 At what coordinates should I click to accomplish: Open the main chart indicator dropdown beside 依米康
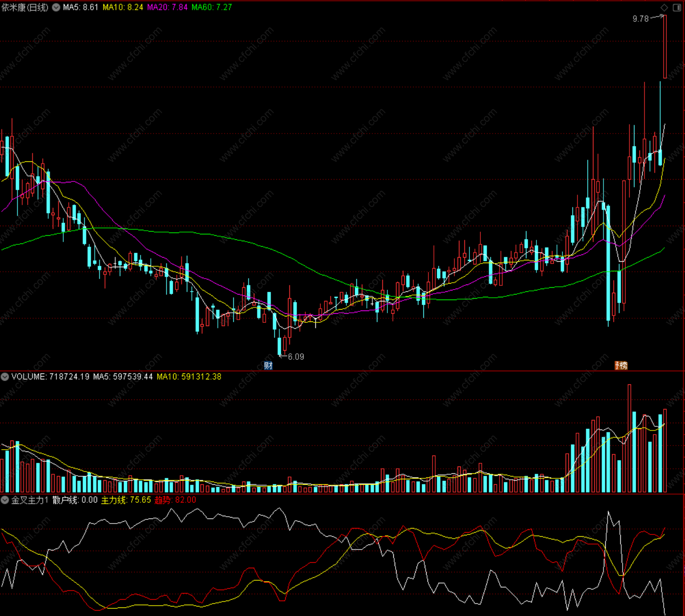pyautogui.click(x=56, y=7)
